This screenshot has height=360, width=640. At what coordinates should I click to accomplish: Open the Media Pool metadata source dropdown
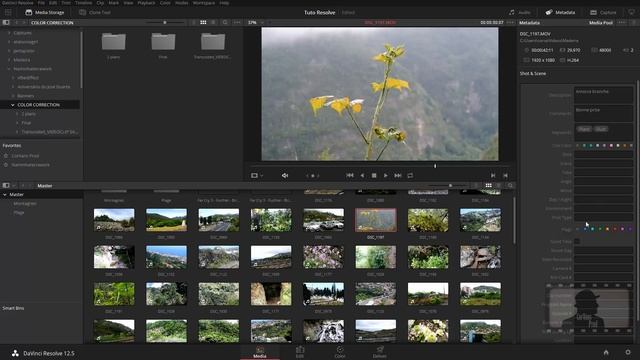601,23
